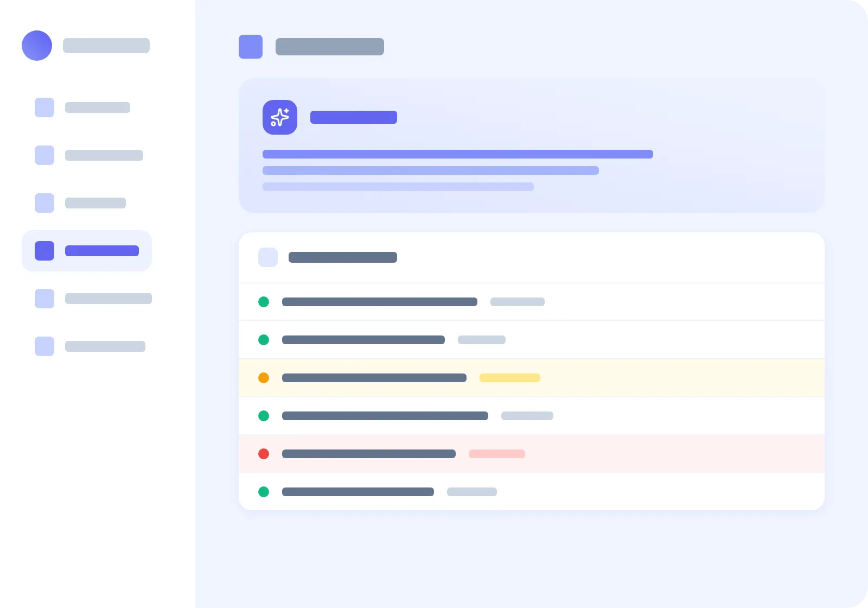Click the last sidebar item's square icon
868x608 pixels.
click(x=44, y=346)
